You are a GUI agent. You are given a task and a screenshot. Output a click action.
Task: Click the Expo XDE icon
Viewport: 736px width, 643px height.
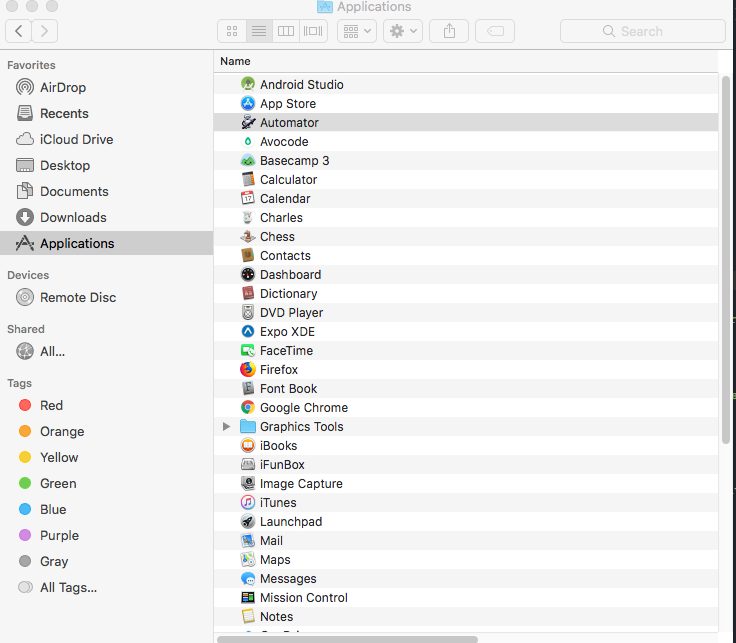coord(247,331)
